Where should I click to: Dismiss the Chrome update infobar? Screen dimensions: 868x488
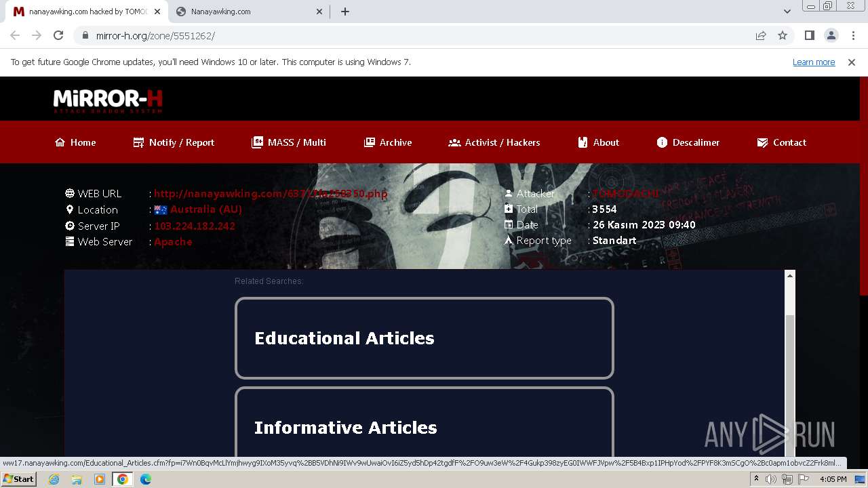(x=852, y=62)
